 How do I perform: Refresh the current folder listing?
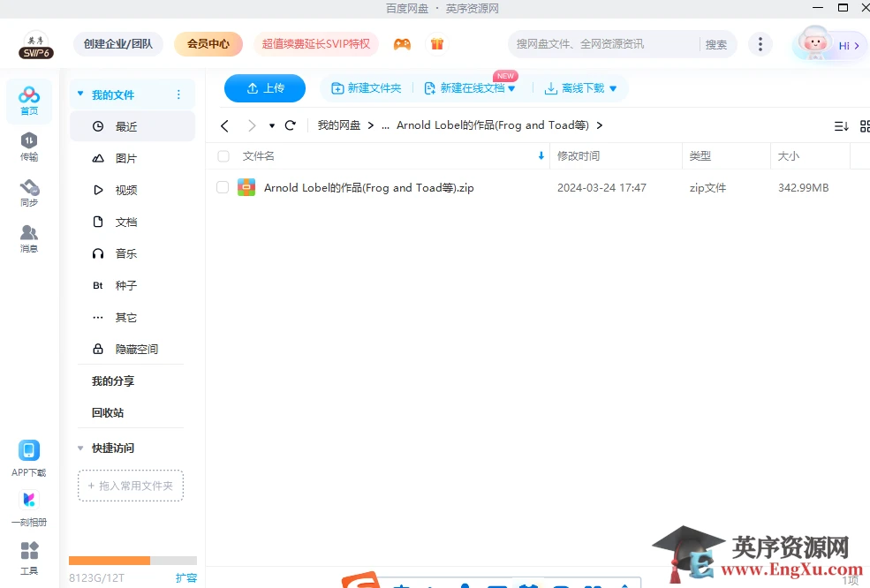point(291,125)
